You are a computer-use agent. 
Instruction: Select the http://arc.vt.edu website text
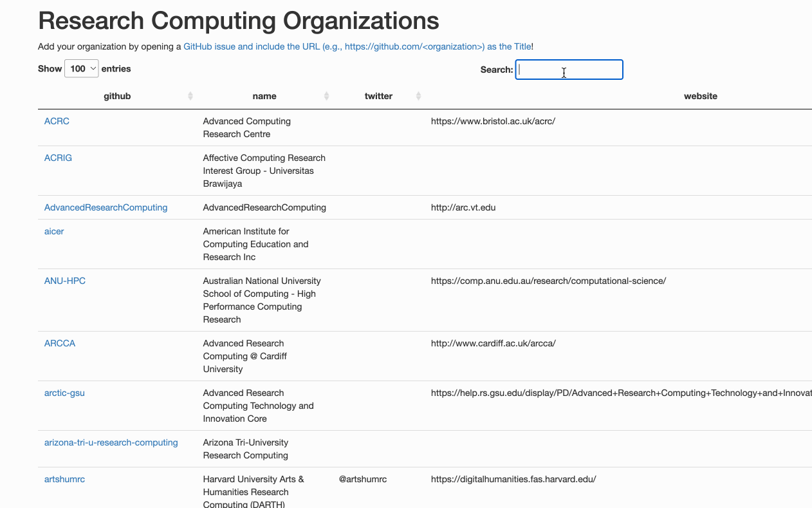click(463, 207)
